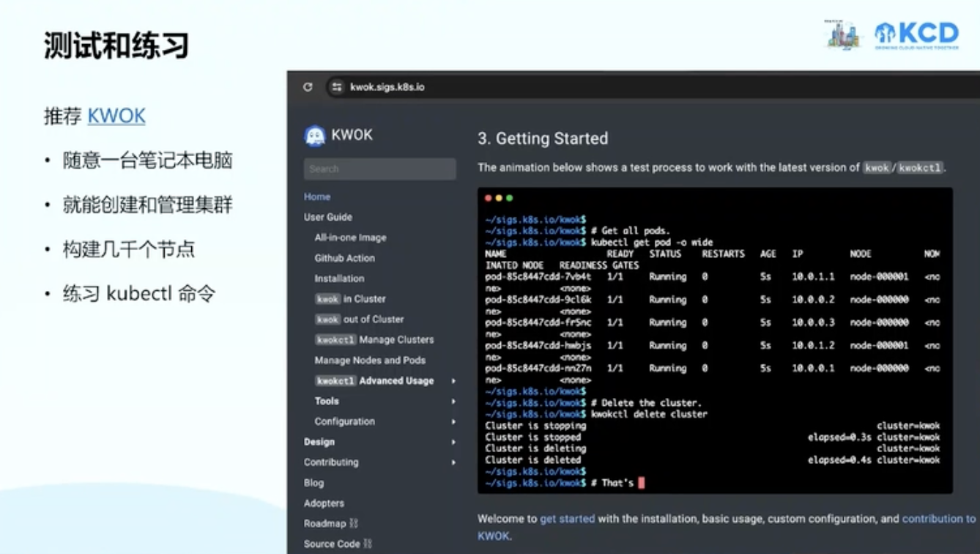The image size is (980, 554).
Task: Open Github Action page
Action: 344,258
